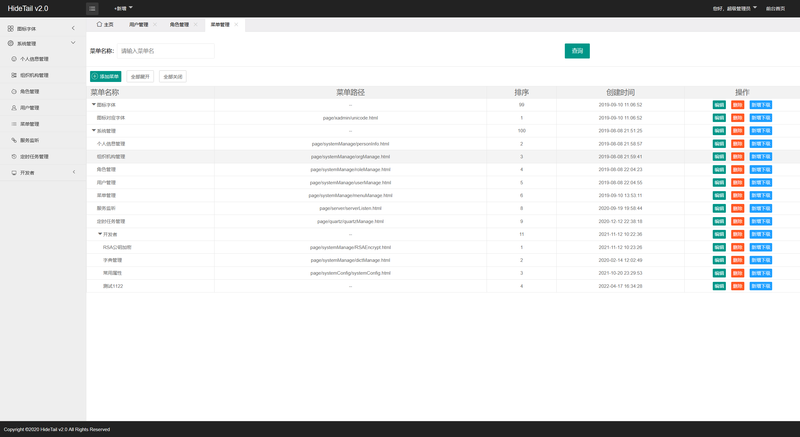Click 编辑 for the dictManage.html row
Screen dimensions: 800x437
coord(719,260)
